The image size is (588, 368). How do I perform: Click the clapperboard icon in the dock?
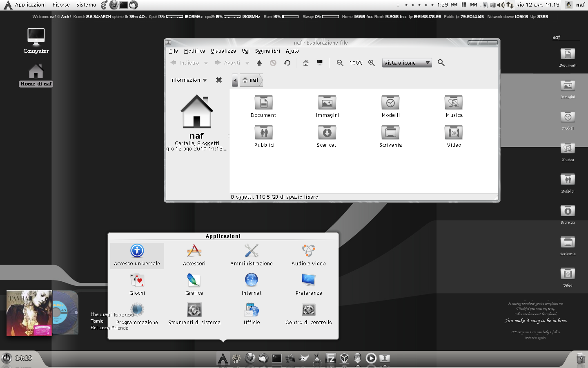(x=290, y=359)
